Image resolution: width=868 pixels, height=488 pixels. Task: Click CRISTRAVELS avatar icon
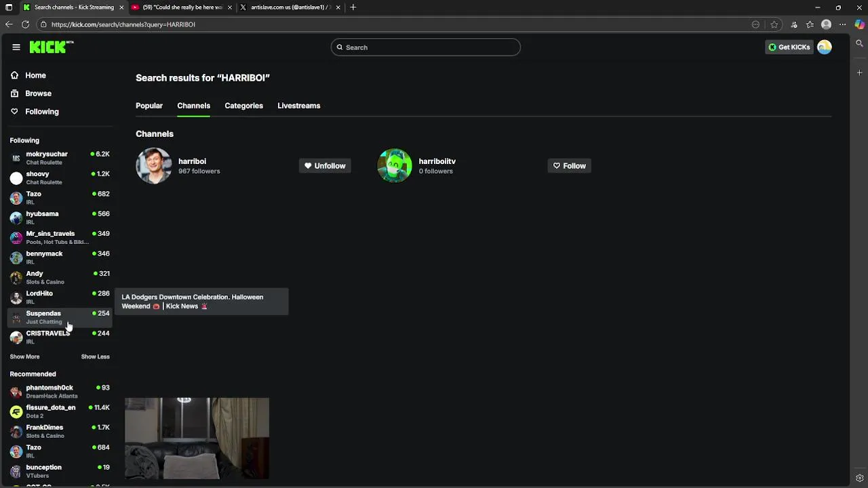(16, 337)
